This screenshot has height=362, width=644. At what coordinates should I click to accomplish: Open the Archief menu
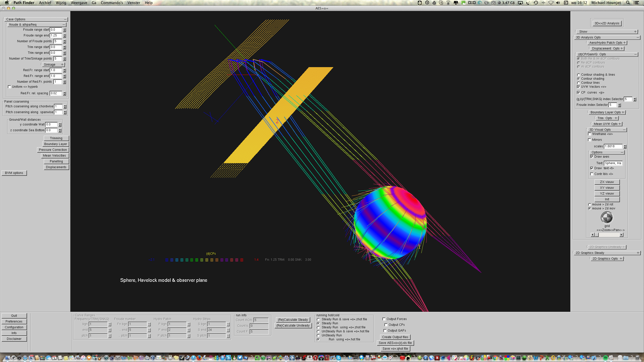click(45, 3)
